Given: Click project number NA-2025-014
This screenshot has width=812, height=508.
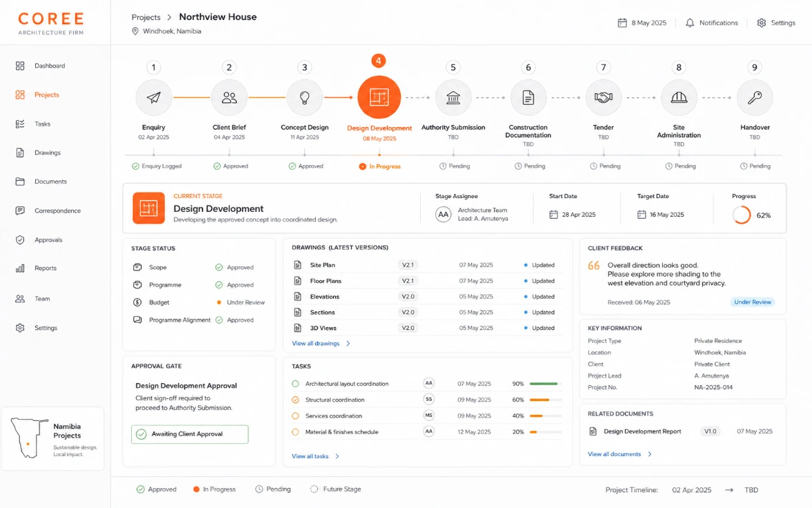Looking at the screenshot, I should coord(713,387).
